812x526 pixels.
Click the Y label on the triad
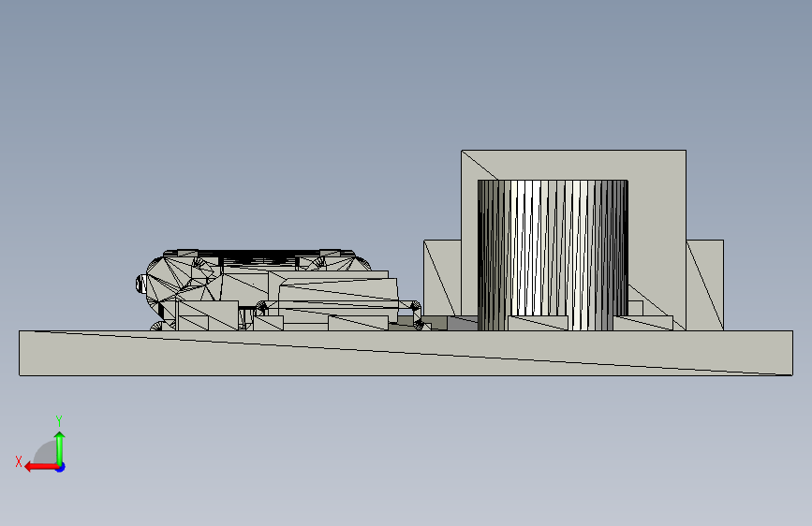click(x=59, y=420)
